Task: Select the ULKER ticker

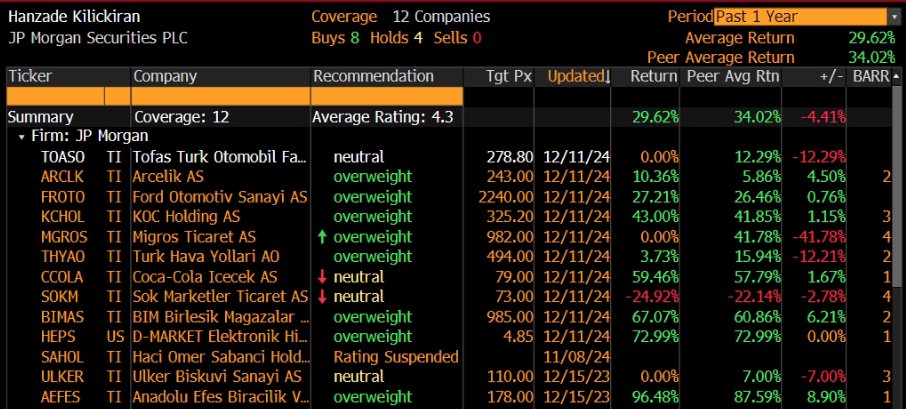Action: 62,377
